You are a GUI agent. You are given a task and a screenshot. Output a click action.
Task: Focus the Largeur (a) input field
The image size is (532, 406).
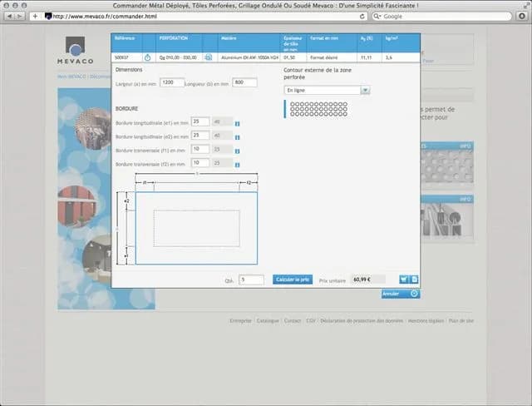pos(172,82)
